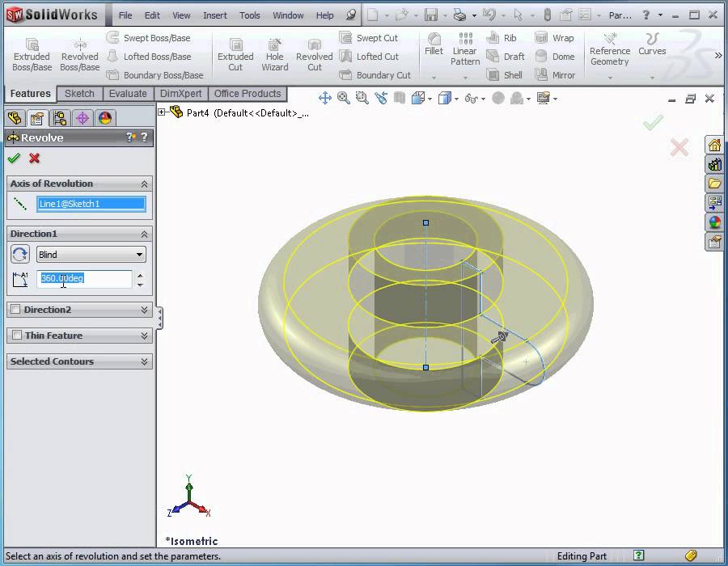Click the Boundary Cut tool
728x566 pixels.
(x=375, y=74)
